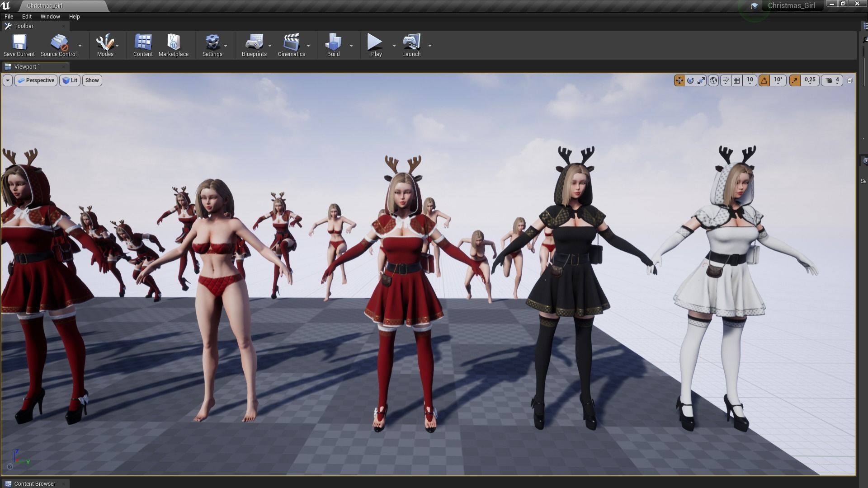The image size is (868, 488).
Task: Toggle grid snapping in viewport
Action: click(737, 80)
